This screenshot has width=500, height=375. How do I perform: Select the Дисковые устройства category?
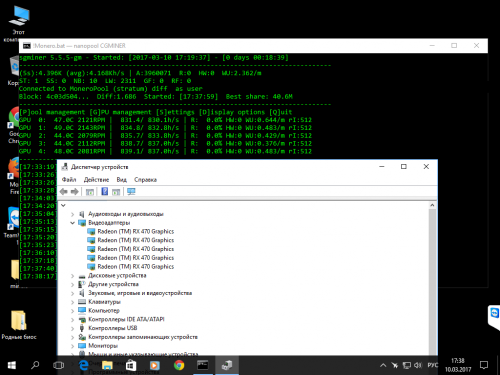pyautogui.click(x=117, y=276)
